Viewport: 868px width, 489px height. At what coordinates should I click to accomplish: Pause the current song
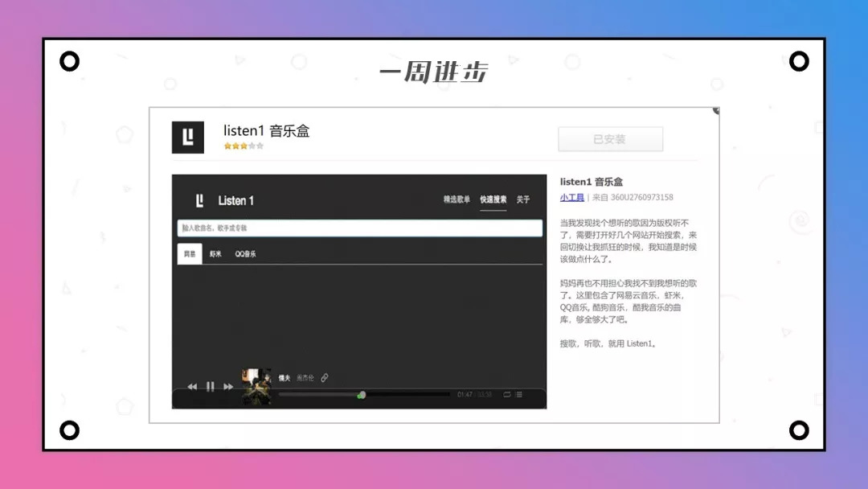(x=211, y=387)
